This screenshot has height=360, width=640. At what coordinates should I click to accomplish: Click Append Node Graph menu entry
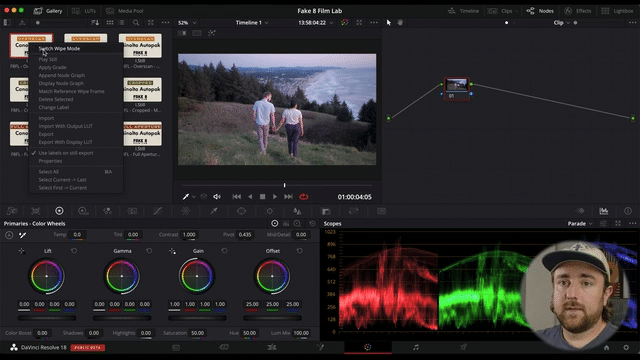[x=62, y=75]
